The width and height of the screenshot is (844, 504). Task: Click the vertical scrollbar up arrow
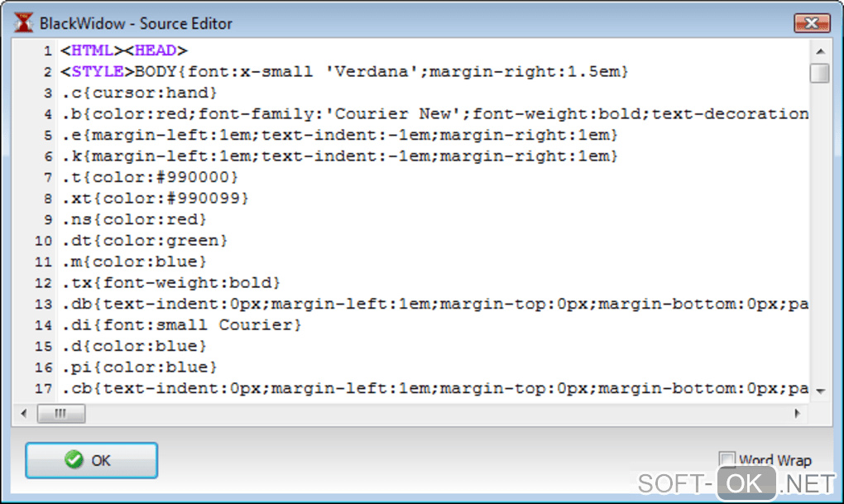point(820,50)
